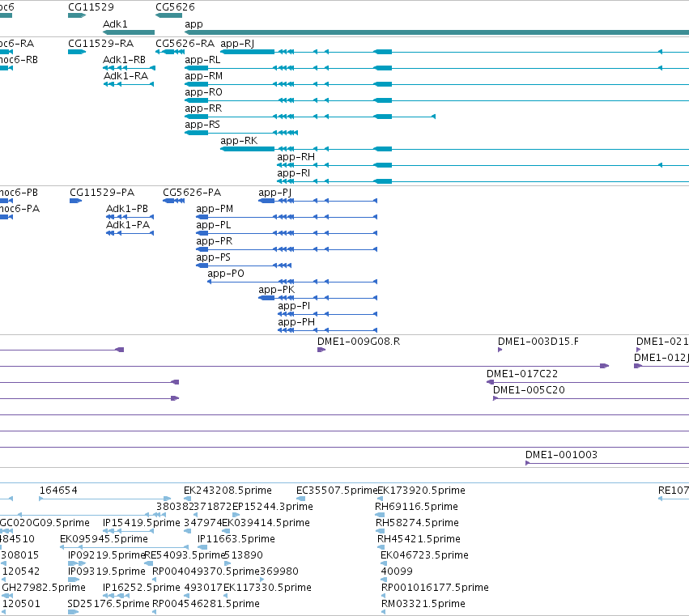The height and width of the screenshot is (616, 689).
Task: Click the app gene label
Action: (x=194, y=24)
